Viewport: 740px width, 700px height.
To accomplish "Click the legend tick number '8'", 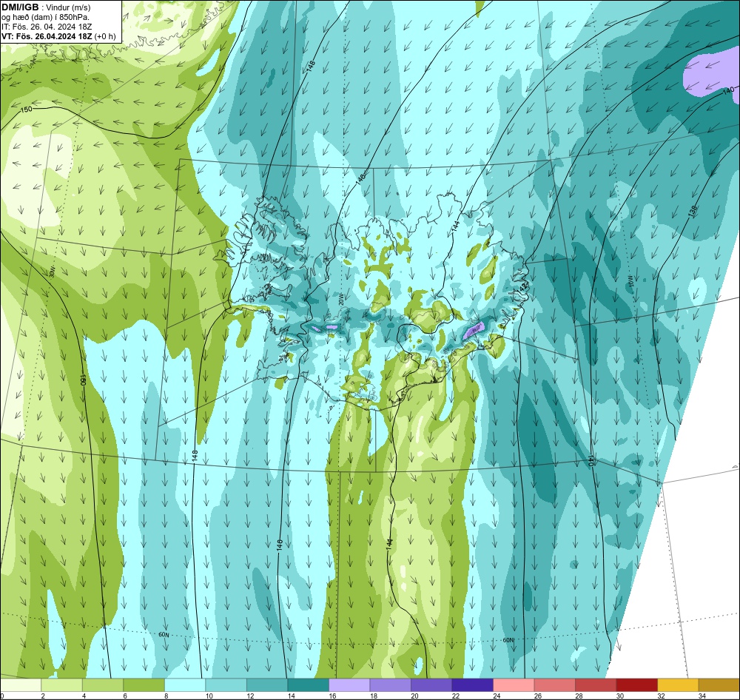I will (x=166, y=696).
